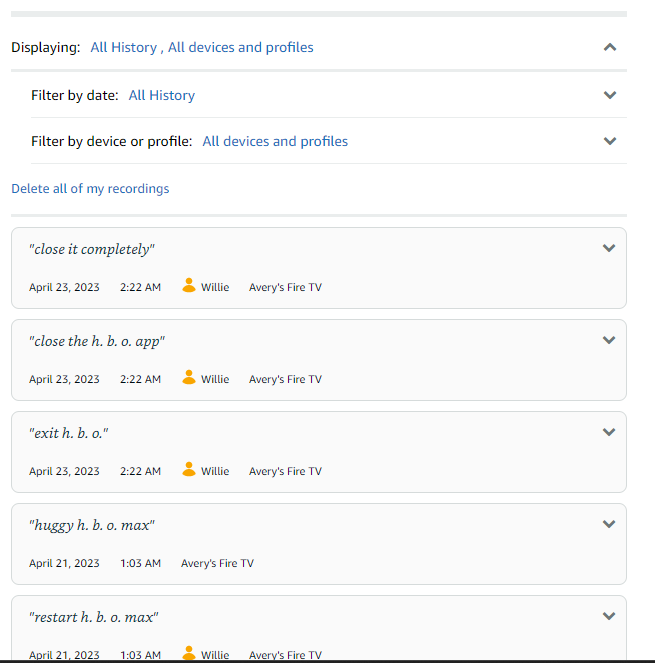Image resolution: width=655 pixels, height=663 pixels.
Task: Expand the "close the h. b. o. app" recording
Action: pyautogui.click(x=609, y=340)
